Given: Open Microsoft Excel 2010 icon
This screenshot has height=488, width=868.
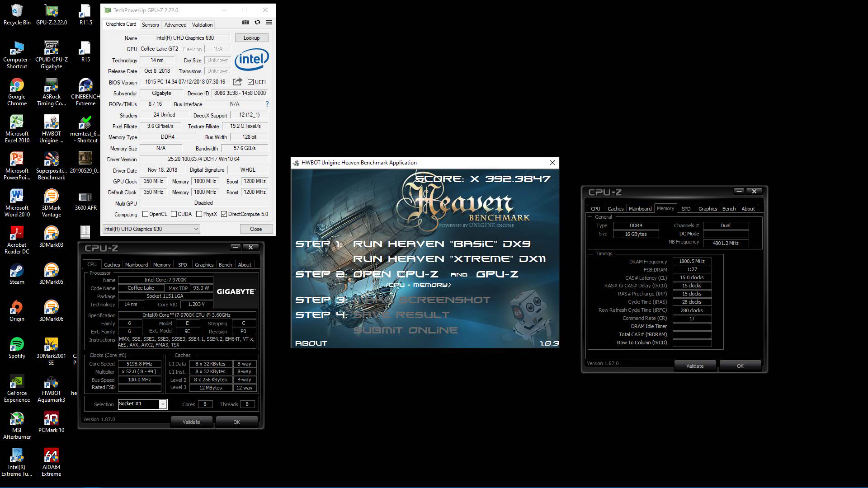Looking at the screenshot, I should [x=17, y=129].
